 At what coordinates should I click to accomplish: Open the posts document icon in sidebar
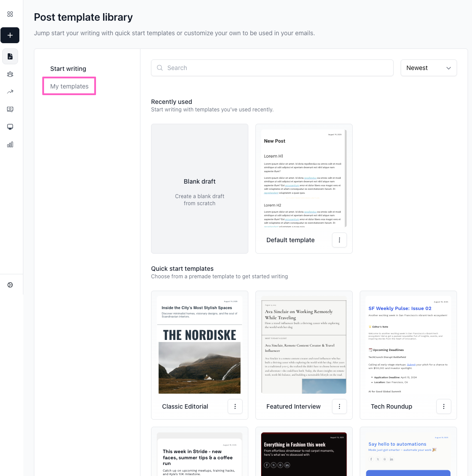pyautogui.click(x=10, y=56)
